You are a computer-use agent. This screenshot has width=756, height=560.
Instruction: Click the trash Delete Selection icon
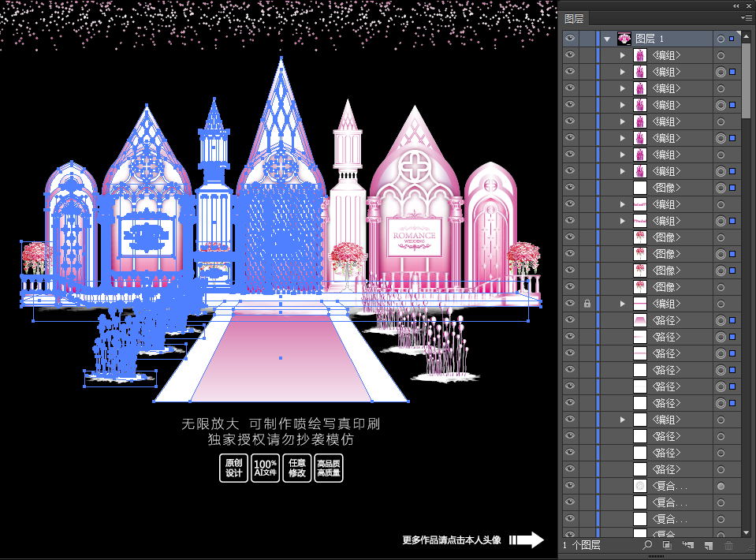728,546
